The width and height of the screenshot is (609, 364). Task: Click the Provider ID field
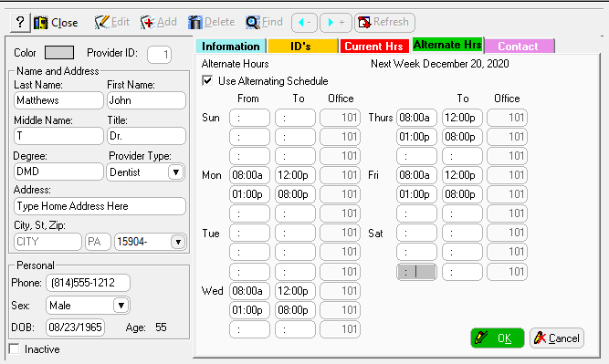[x=159, y=55]
